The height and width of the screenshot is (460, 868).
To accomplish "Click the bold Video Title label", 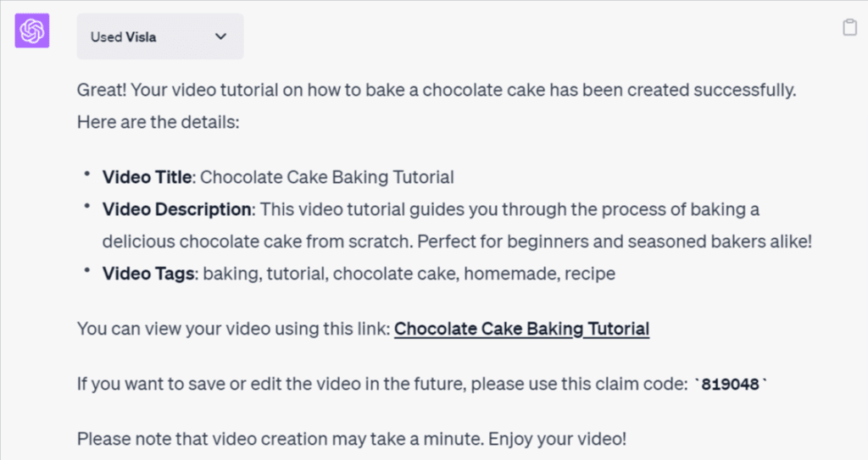I will pyautogui.click(x=148, y=177).
